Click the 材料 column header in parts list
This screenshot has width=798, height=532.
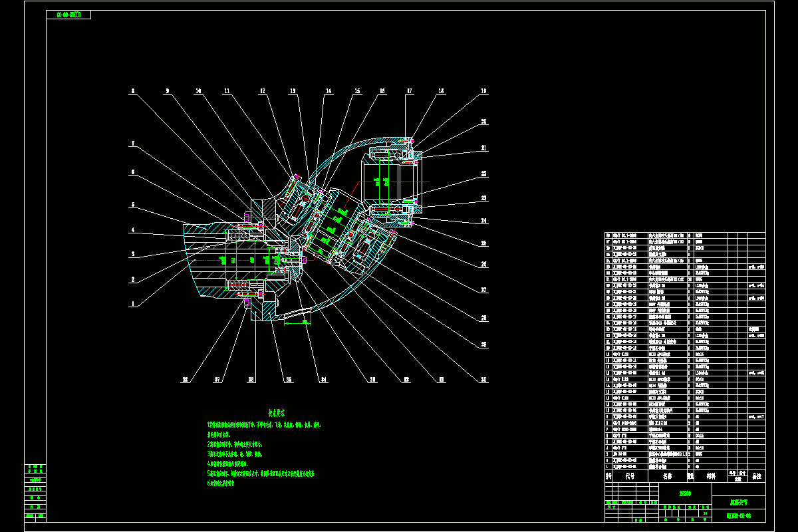[710, 476]
